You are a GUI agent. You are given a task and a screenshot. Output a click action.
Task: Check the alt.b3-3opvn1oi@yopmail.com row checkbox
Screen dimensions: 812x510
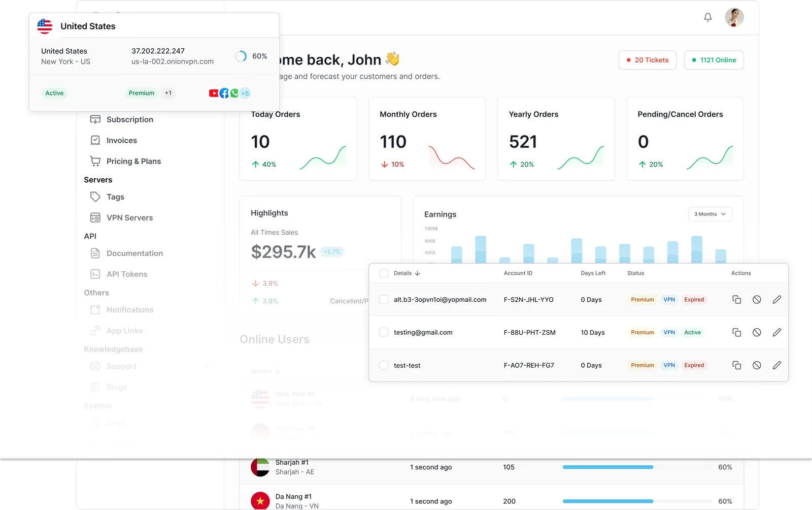click(384, 300)
